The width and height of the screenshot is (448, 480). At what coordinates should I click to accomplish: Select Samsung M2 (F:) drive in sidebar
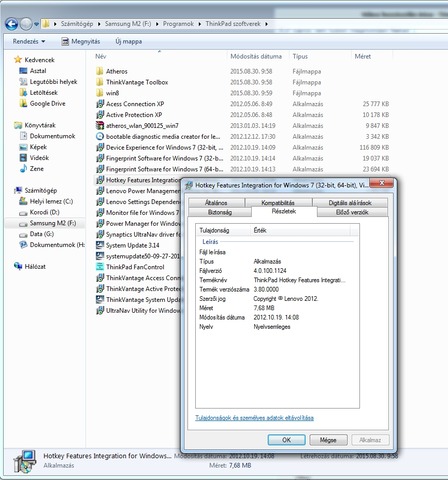[x=53, y=223]
